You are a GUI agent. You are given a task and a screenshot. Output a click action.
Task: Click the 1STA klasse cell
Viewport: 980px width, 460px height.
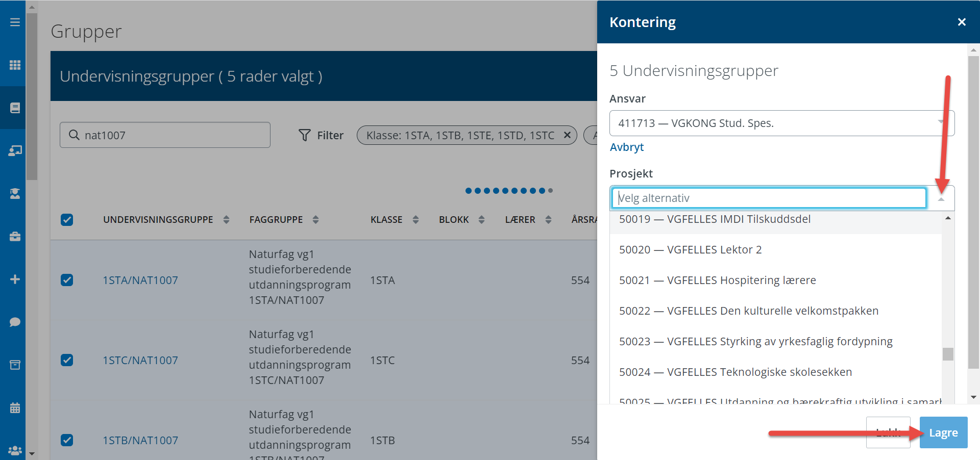point(382,280)
